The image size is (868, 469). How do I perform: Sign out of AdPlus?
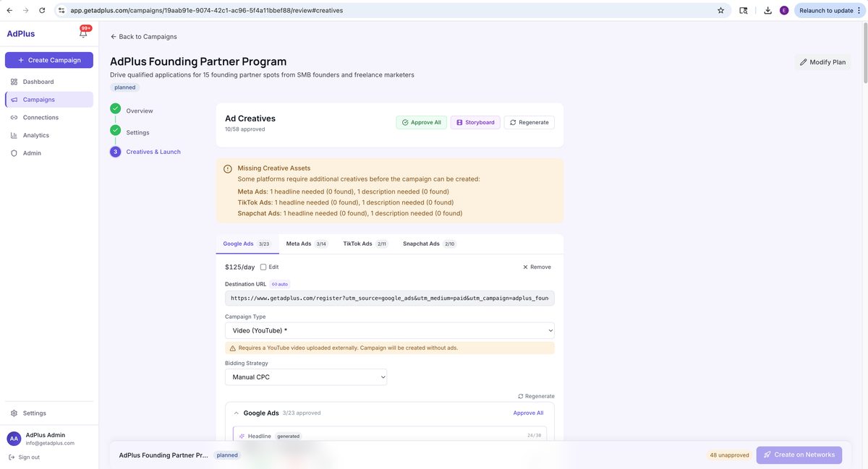pyautogui.click(x=24, y=457)
